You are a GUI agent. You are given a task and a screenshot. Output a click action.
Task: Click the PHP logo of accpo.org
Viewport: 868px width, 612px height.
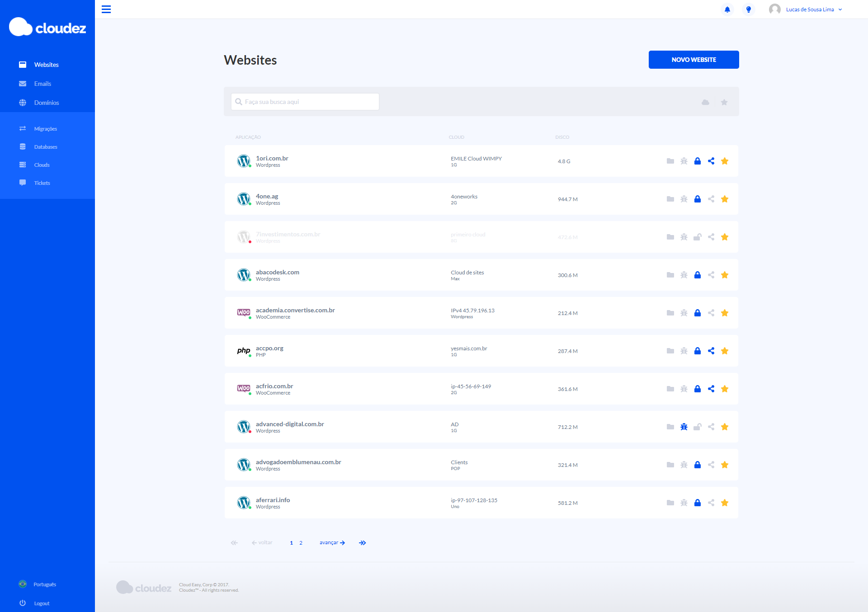tap(244, 351)
